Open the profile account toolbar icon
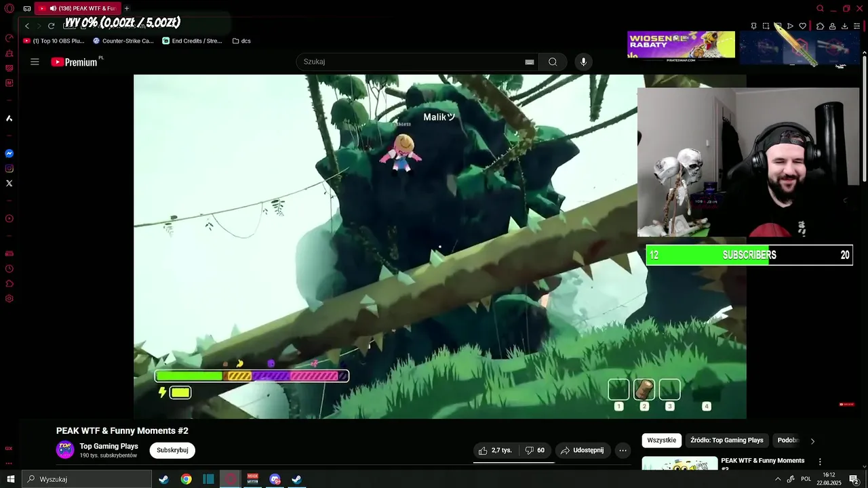Screen dimensions: 868x488 tap(832, 26)
